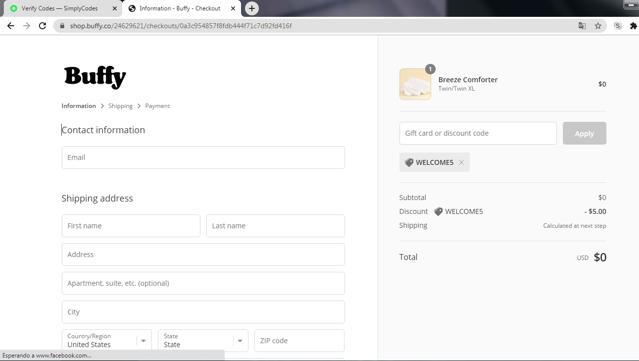Viewport: 639px width, 361px height.
Task: Click into the Email field
Action: tap(203, 157)
